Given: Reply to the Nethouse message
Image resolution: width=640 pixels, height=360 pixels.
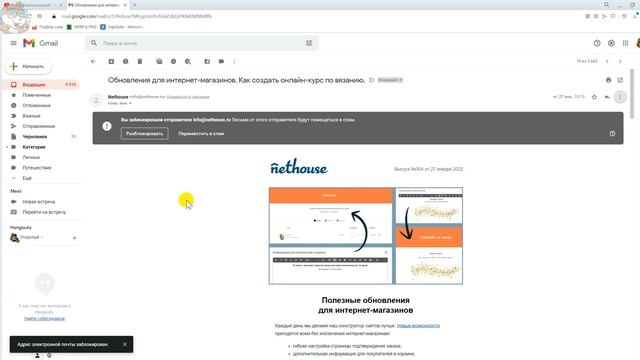Looking at the screenshot, I should 607,97.
